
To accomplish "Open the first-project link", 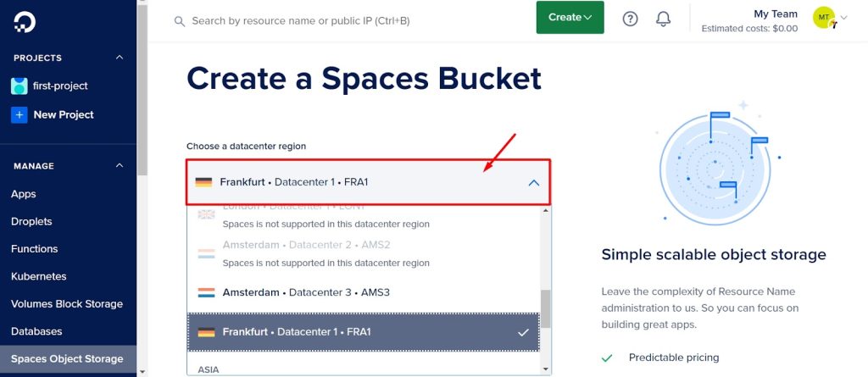I will (60, 86).
